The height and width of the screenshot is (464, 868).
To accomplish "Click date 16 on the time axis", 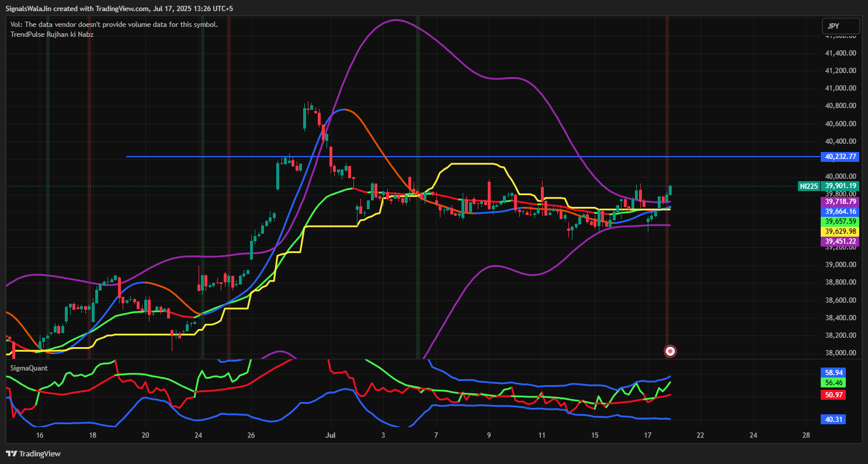I will [40, 435].
